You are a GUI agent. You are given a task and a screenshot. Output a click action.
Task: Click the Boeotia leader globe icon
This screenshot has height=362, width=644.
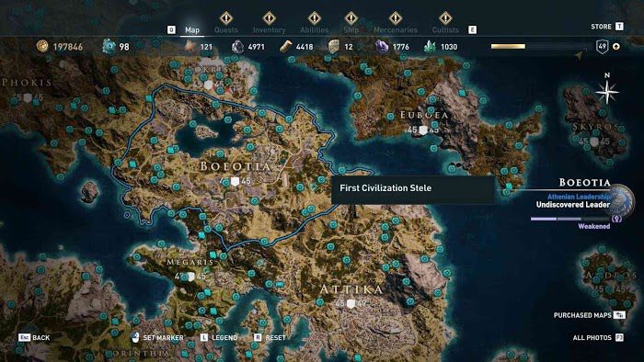[621, 200]
